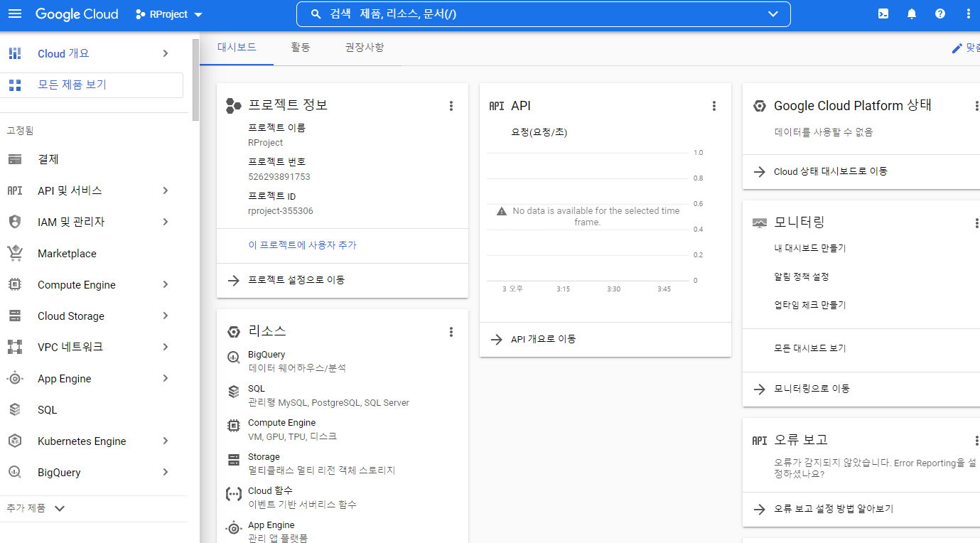This screenshot has width=980, height=543.
Task: Click the pencil customize icon
Action: coord(957,48)
